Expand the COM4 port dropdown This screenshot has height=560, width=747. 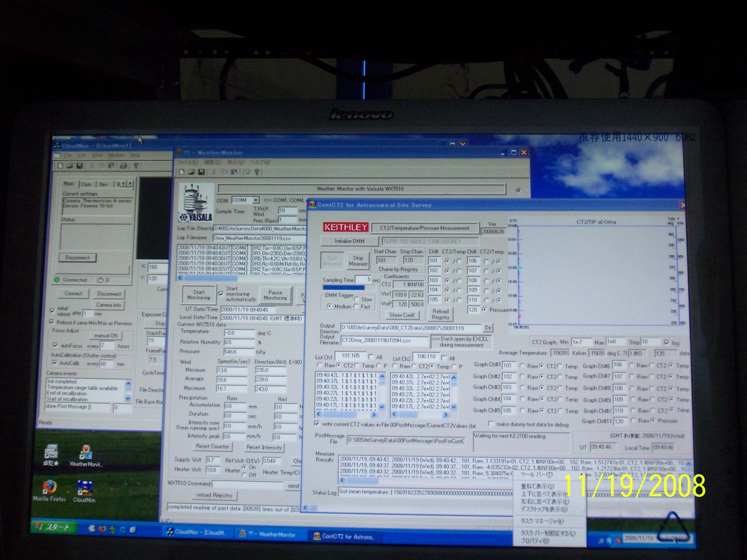256,200
